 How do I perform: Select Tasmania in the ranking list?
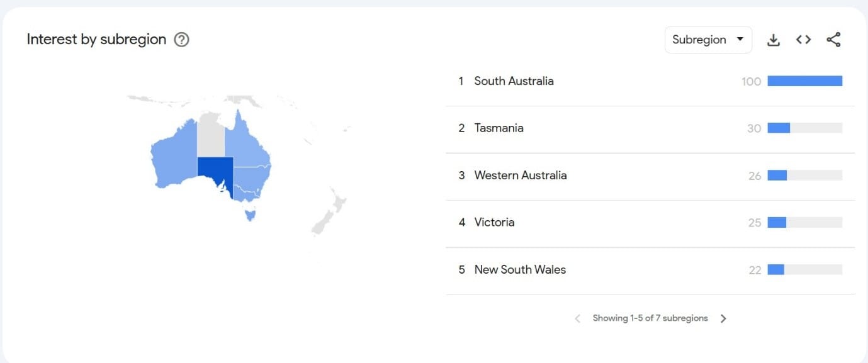[x=650, y=128]
